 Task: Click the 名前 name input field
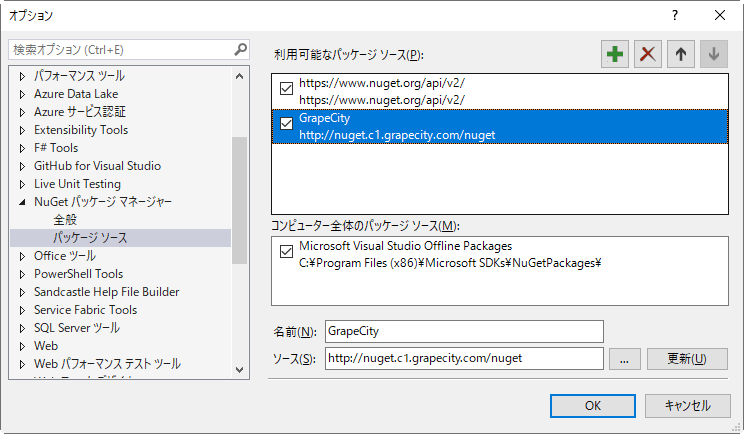click(464, 331)
